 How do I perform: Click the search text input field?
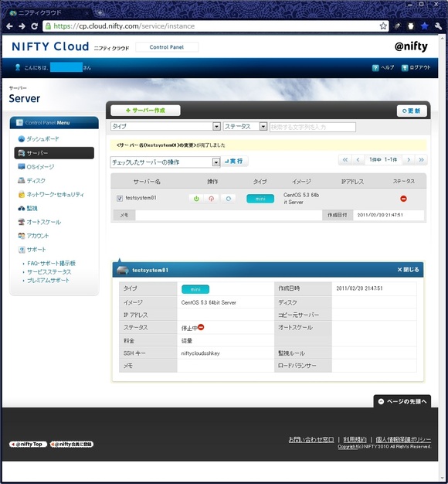313,127
